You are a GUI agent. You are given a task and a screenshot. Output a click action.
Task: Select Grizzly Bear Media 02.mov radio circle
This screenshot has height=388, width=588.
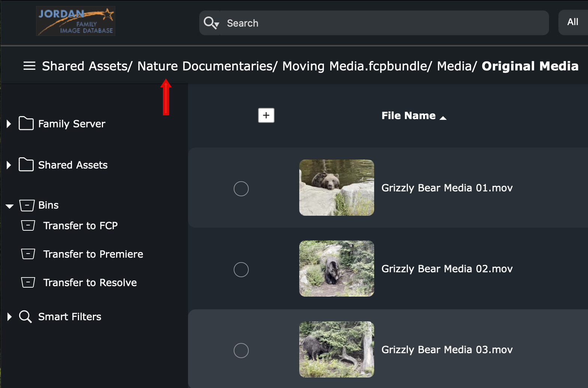[241, 270]
